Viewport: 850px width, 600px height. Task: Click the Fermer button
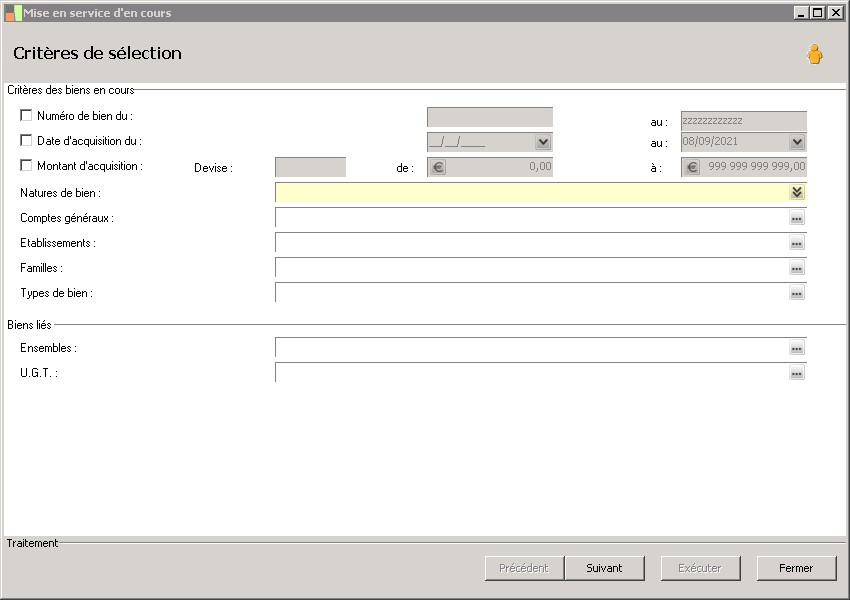pyautogui.click(x=796, y=568)
